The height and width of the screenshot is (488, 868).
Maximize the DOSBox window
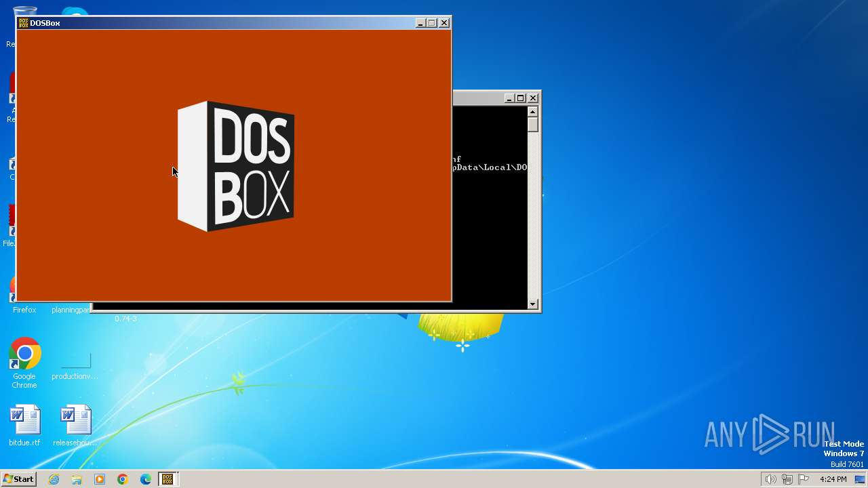pyautogui.click(x=431, y=23)
